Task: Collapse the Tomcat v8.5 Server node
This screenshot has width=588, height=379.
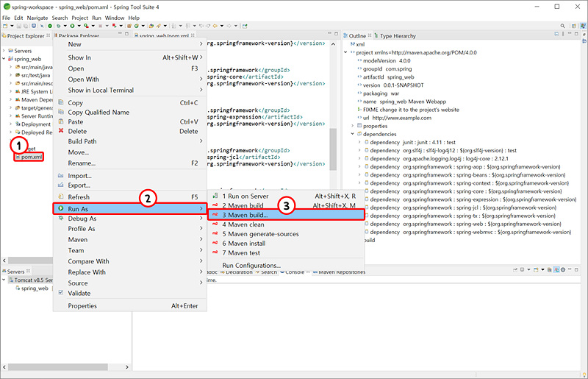Action: 4,280
